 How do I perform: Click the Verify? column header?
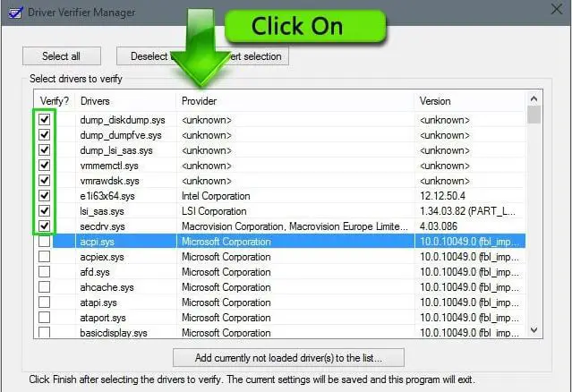pyautogui.click(x=54, y=100)
